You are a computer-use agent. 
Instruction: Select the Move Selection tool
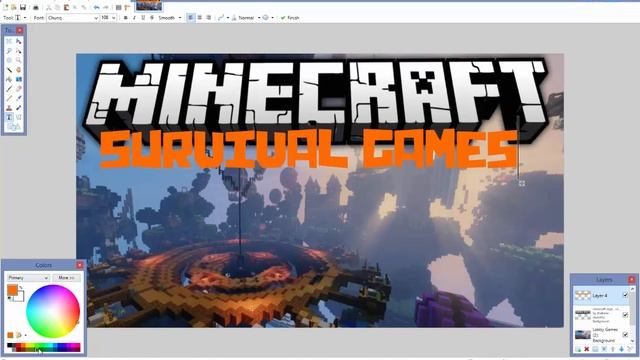(19, 51)
